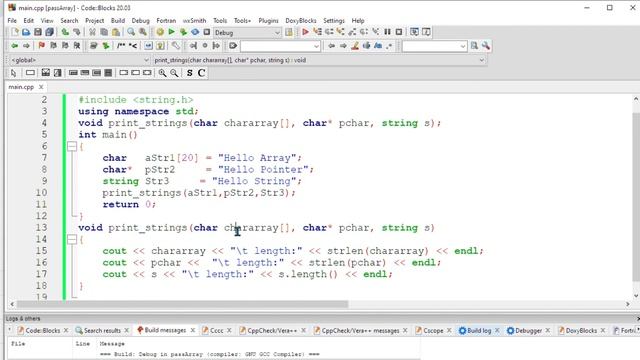Open the DoxyBlocks menu
The width and height of the screenshot is (640, 360).
tap(301, 20)
